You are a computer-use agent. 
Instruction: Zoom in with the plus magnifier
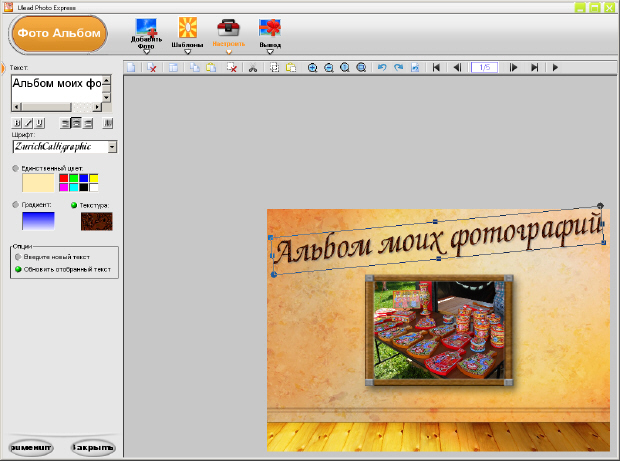[x=312, y=68]
